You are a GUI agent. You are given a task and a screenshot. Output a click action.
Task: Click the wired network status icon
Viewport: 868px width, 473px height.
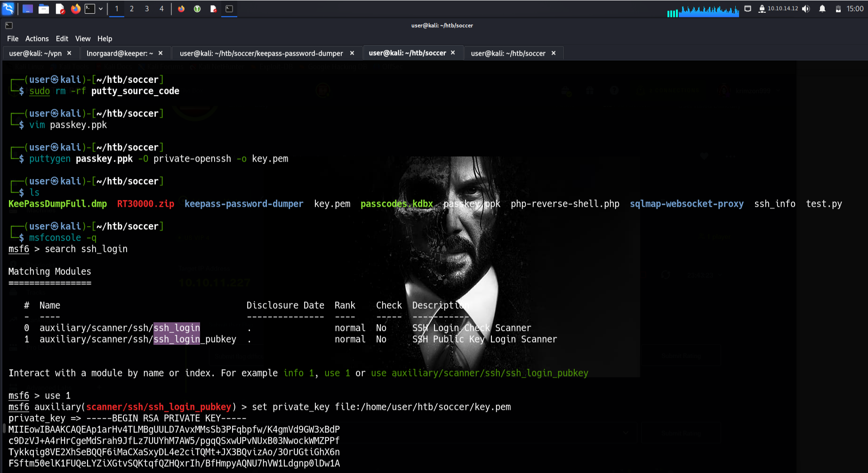pyautogui.click(x=747, y=8)
